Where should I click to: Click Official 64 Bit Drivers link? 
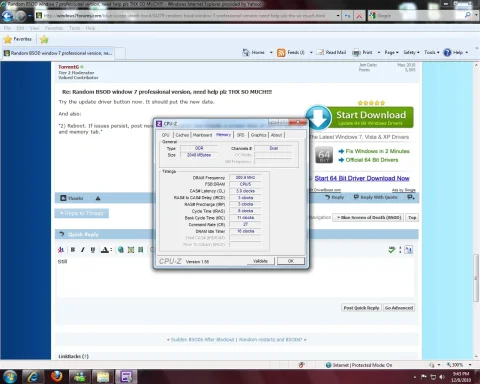coord(372,160)
